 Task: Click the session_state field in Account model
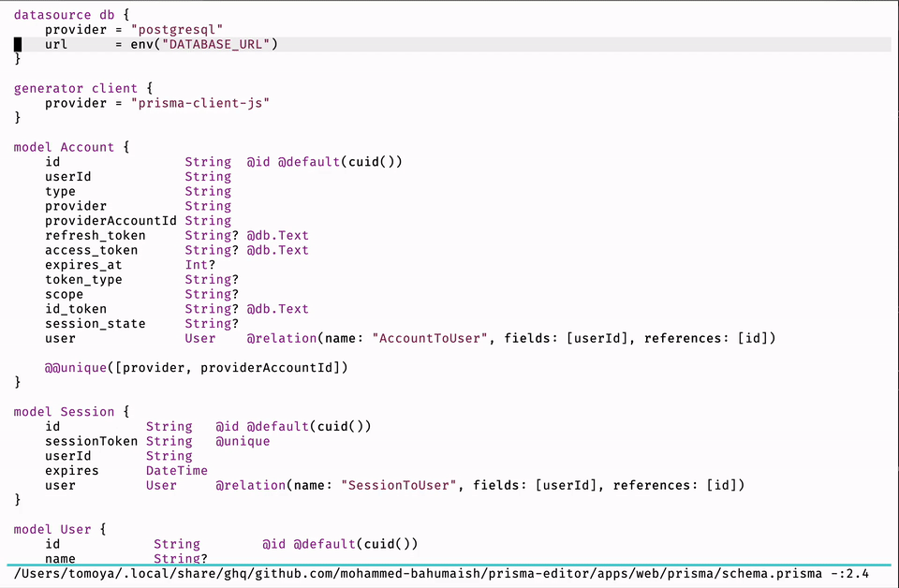96,324
